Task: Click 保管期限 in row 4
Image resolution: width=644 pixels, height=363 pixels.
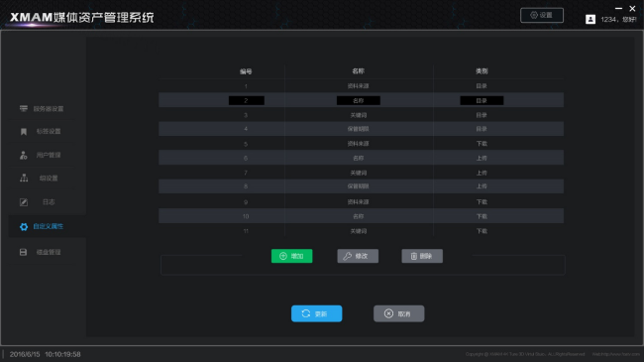Action: point(358,129)
